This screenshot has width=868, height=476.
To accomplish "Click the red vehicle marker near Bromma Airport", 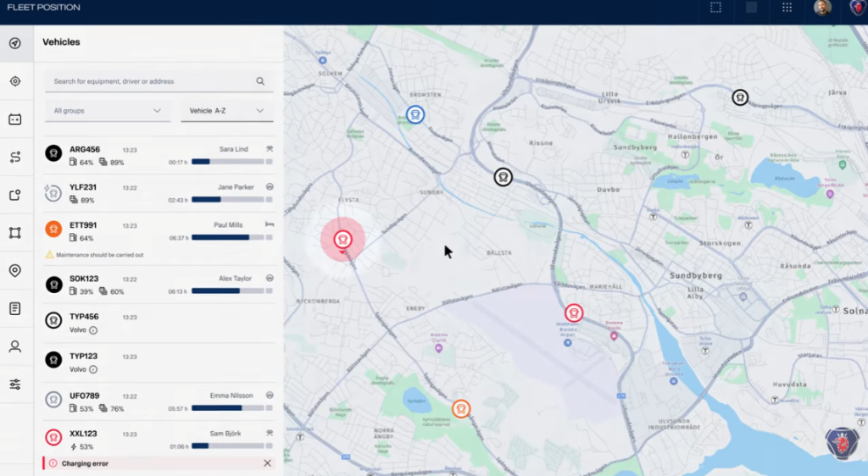I will (574, 313).
